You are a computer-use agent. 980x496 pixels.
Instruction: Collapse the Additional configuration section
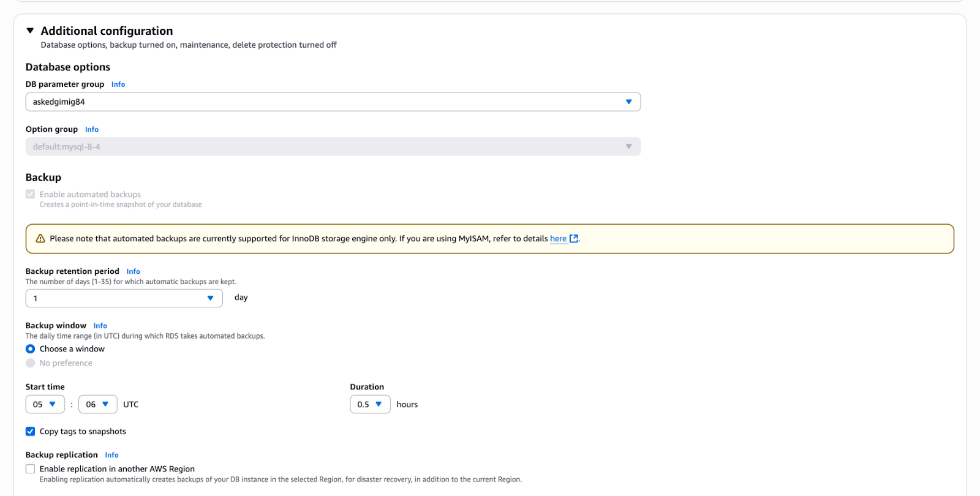30,31
